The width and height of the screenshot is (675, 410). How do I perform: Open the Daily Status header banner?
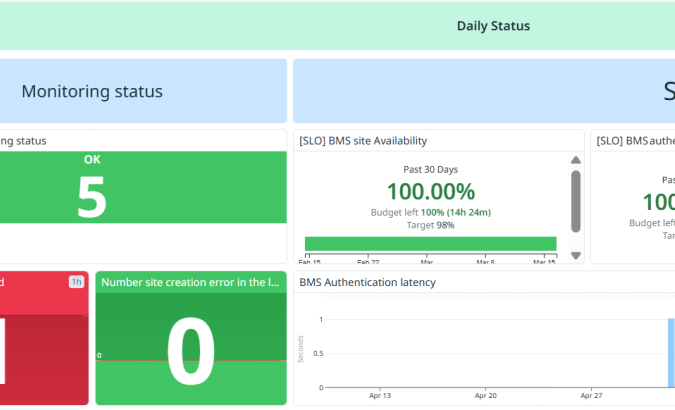pos(492,26)
